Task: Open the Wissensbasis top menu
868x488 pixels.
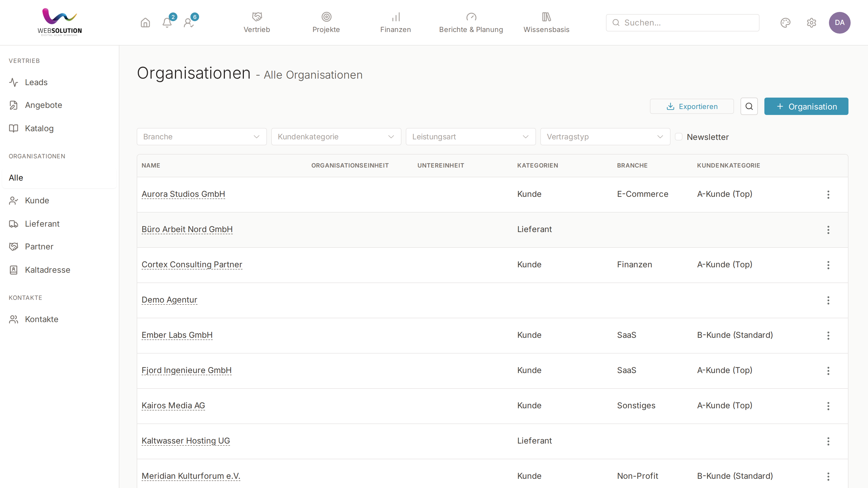Action: coord(546,23)
